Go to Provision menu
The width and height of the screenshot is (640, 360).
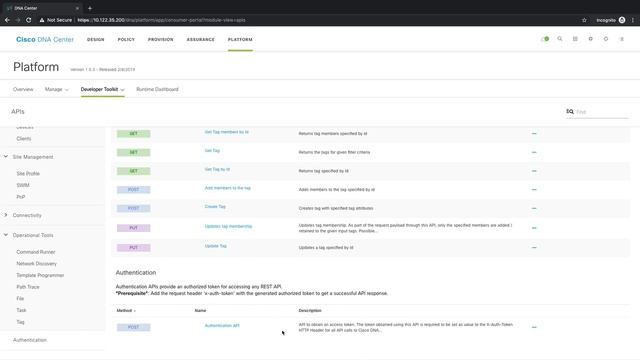click(x=160, y=40)
